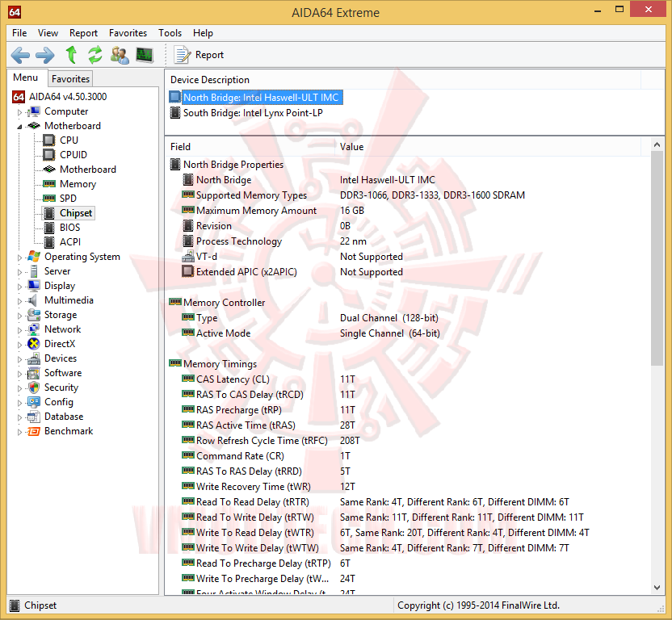Select the Memory tree item

pyautogui.click(x=78, y=184)
